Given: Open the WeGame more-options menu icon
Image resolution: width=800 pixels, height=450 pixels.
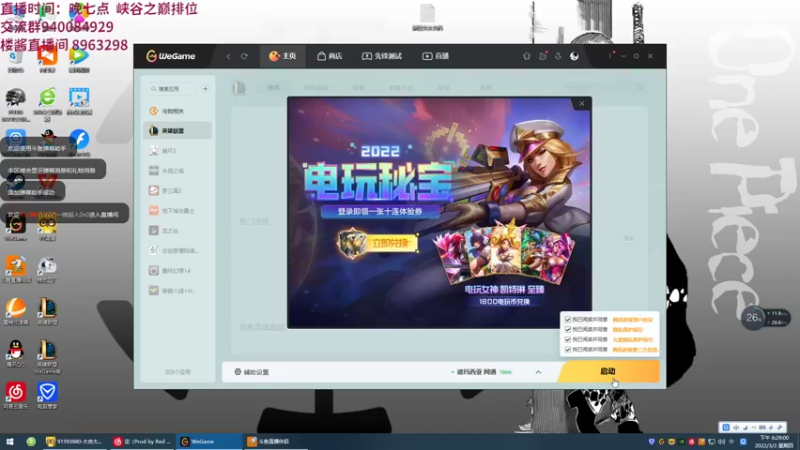Looking at the screenshot, I should (610, 56).
